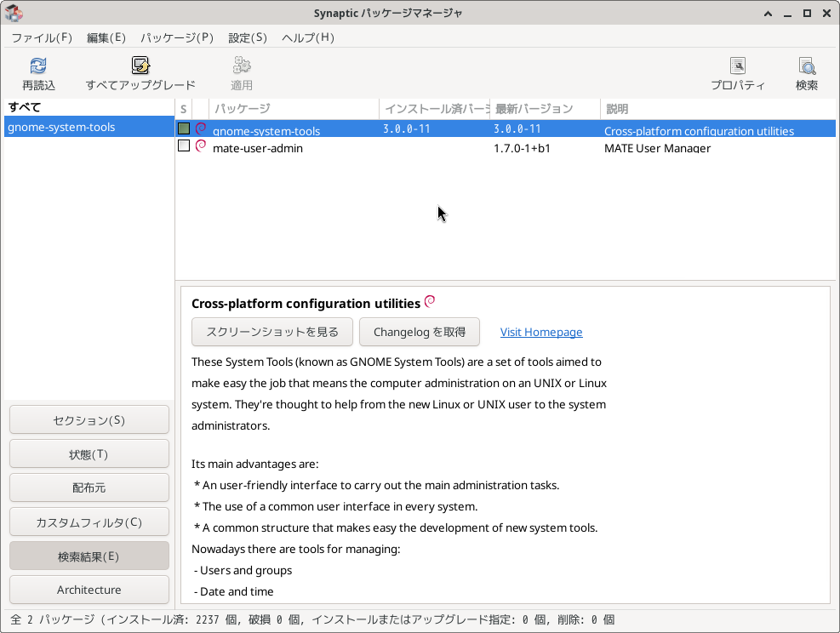This screenshot has height=633, width=840.
Task: Select gnome-system-tools in the left filter list
Action: coord(89,127)
